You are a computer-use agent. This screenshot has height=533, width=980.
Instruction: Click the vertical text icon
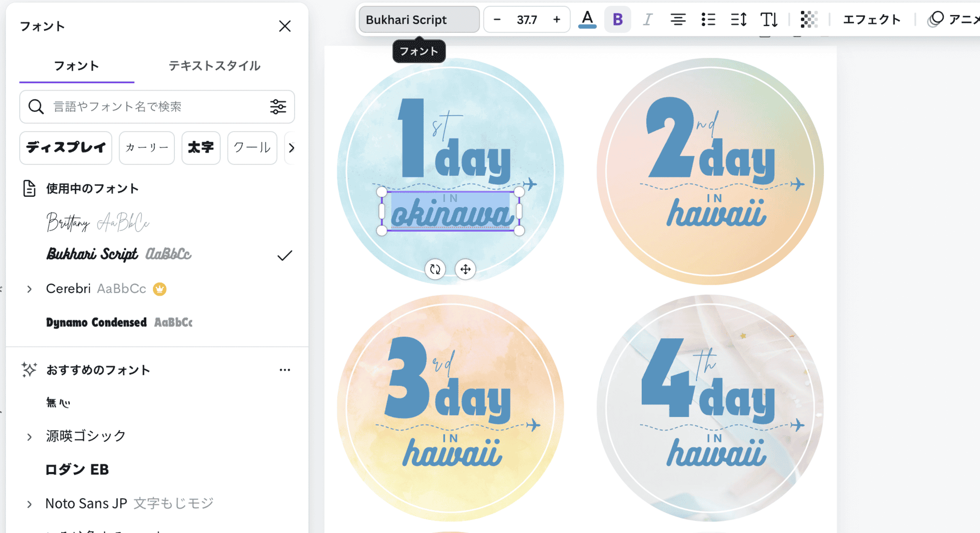769,20
